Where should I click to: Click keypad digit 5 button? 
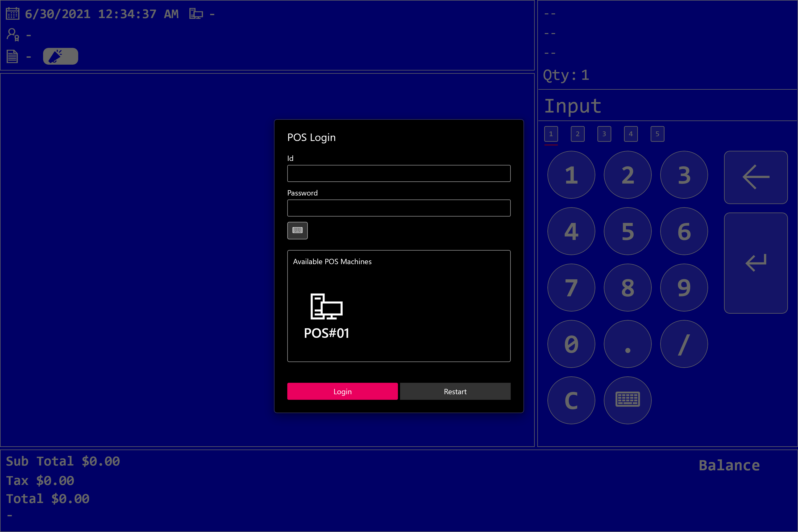(628, 231)
